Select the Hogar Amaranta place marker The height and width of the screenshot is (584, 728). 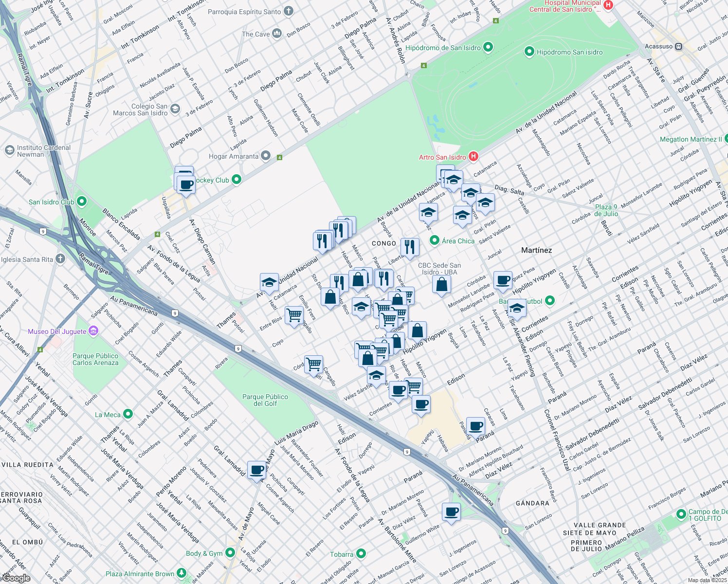tap(265, 156)
